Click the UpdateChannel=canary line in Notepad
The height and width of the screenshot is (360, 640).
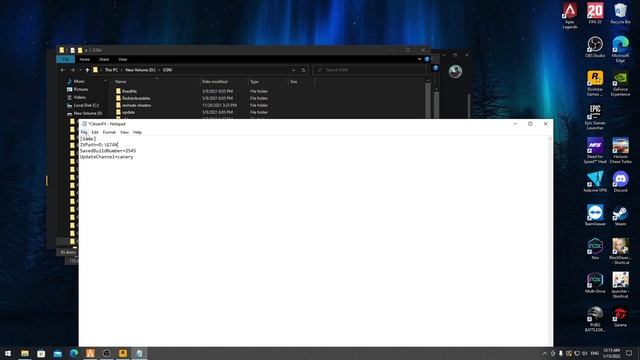coord(107,157)
